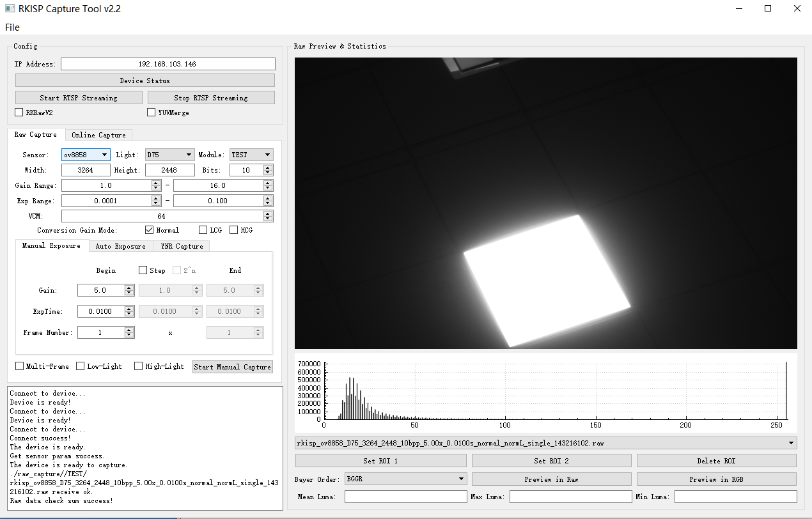Click the raw preview image
This screenshot has width=812, height=519.
click(546, 203)
